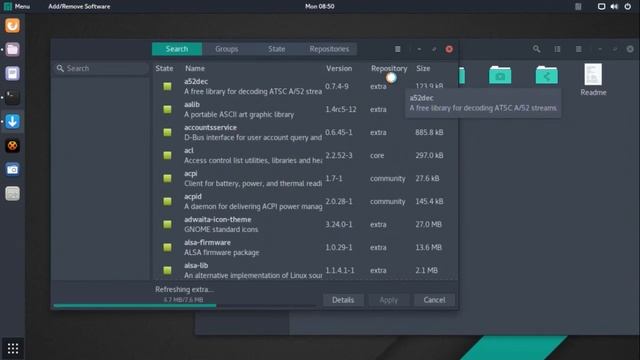Click version 2.2.52-3 of acl

point(339,156)
